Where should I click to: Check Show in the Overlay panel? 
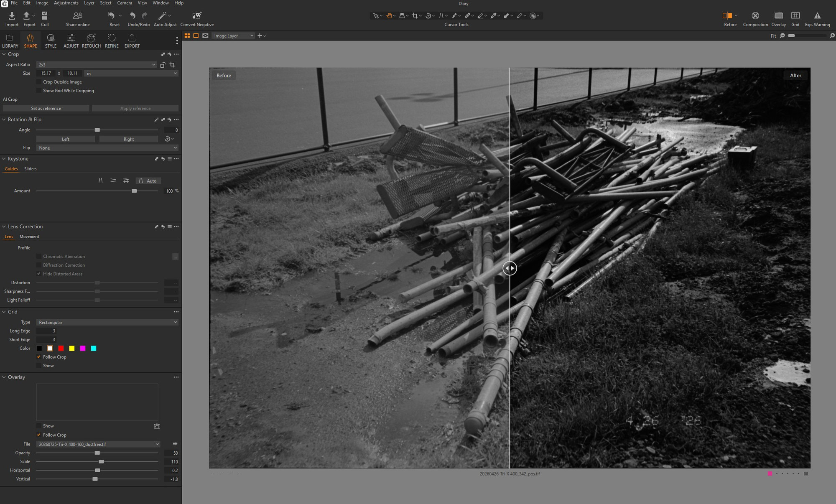tap(39, 426)
